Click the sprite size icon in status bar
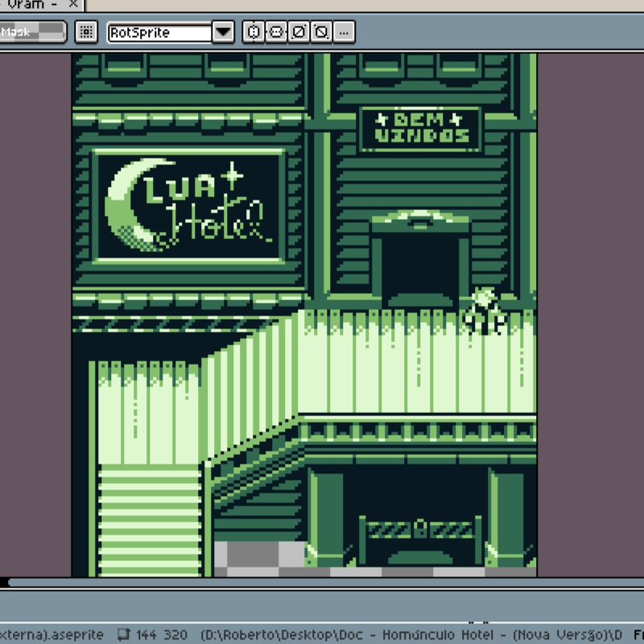 [x=124, y=634]
